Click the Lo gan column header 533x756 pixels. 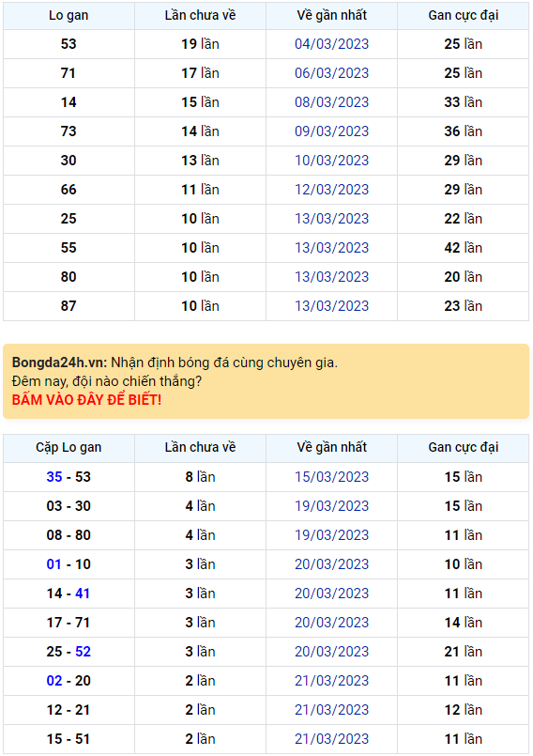point(69,15)
